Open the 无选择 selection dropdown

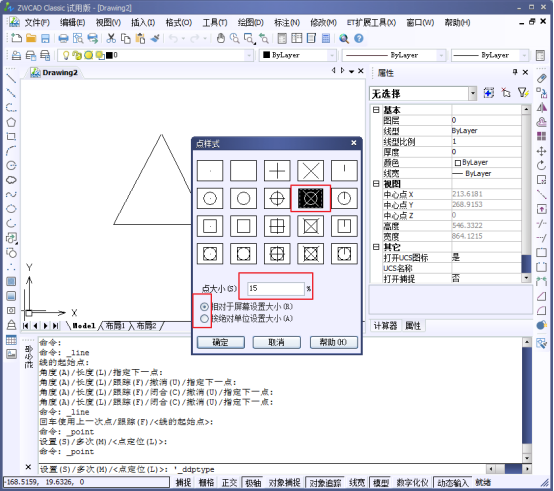click(x=473, y=94)
